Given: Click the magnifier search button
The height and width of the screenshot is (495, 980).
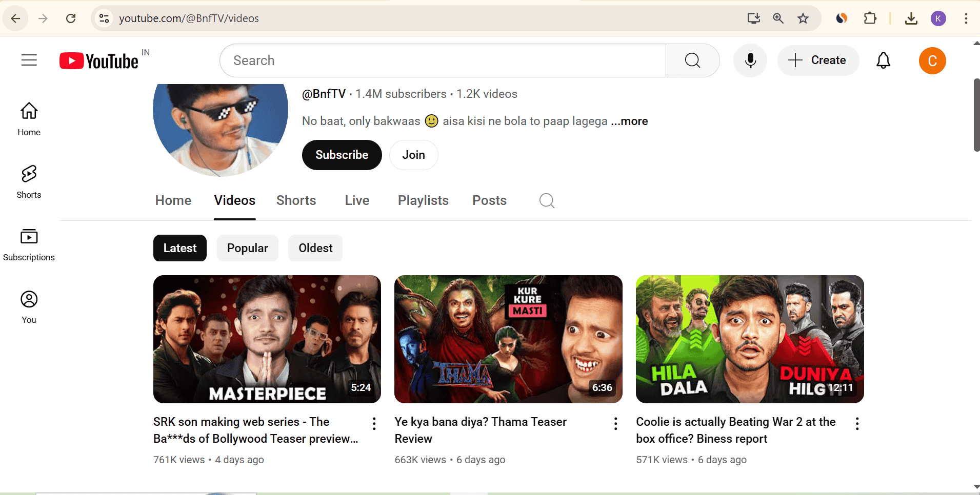Looking at the screenshot, I should [692, 60].
